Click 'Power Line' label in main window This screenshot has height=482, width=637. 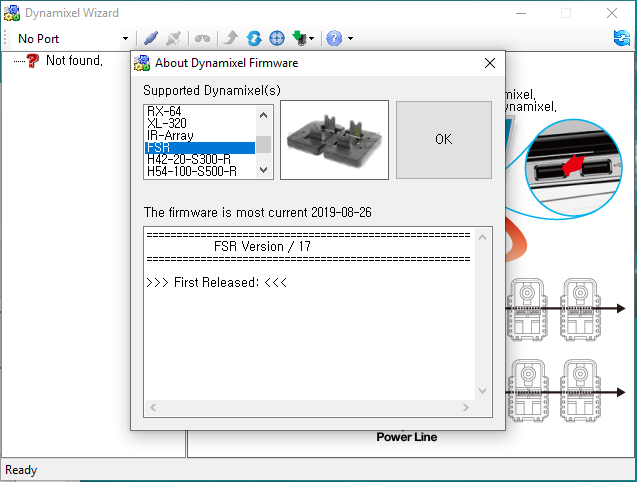click(407, 437)
